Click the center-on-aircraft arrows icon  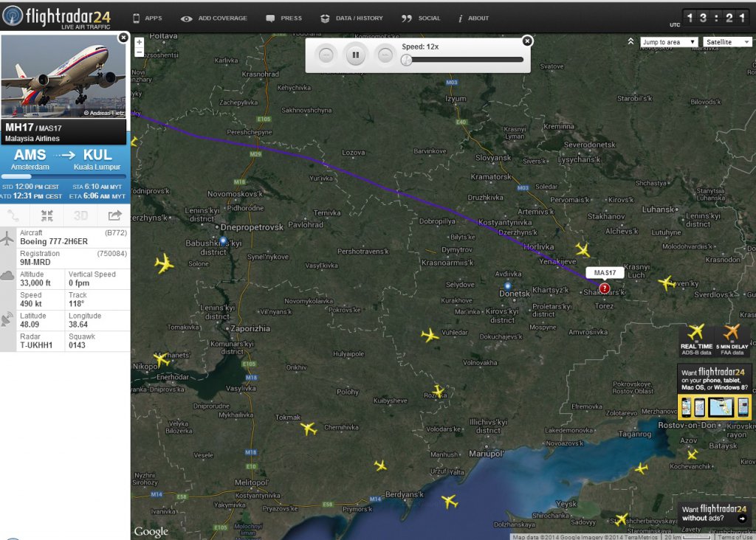tap(47, 215)
